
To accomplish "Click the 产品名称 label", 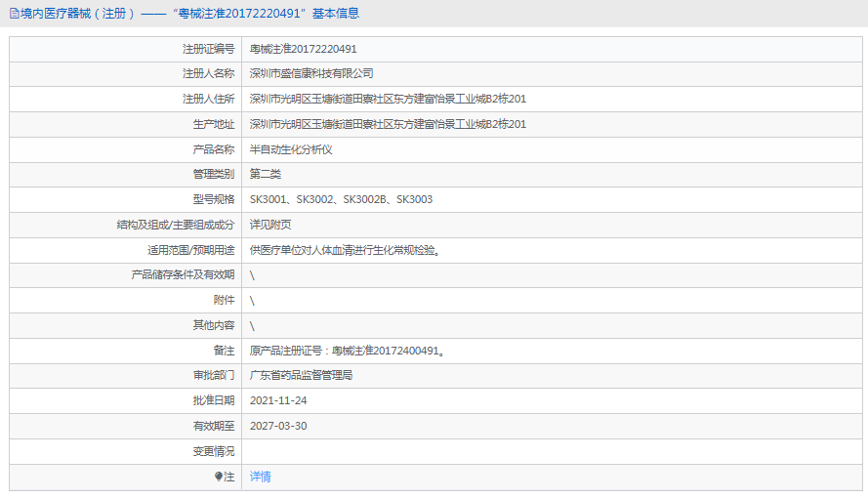I will 214,149.
